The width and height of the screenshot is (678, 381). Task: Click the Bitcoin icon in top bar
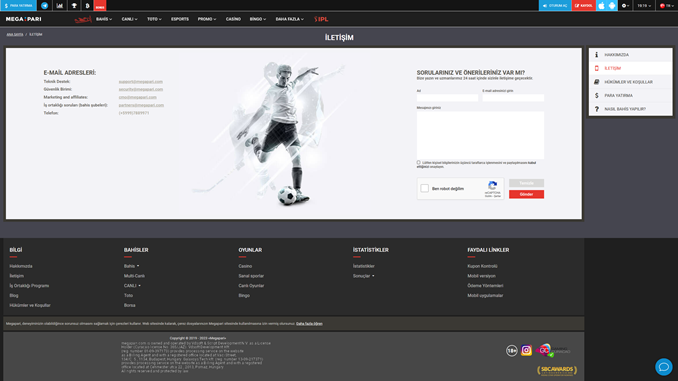click(87, 6)
